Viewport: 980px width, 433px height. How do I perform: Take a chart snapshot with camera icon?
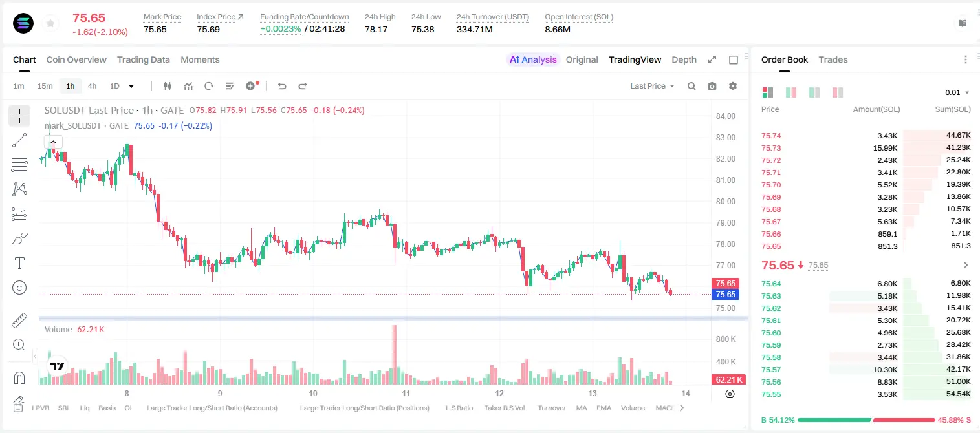tap(712, 86)
